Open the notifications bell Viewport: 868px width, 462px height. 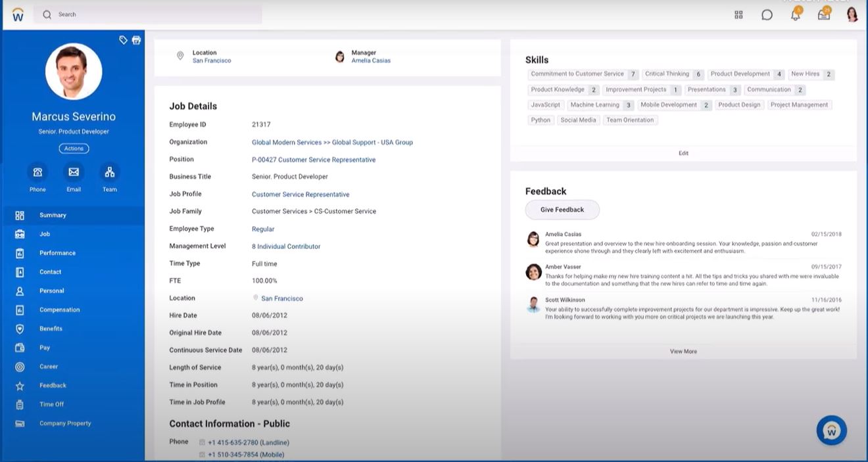796,14
